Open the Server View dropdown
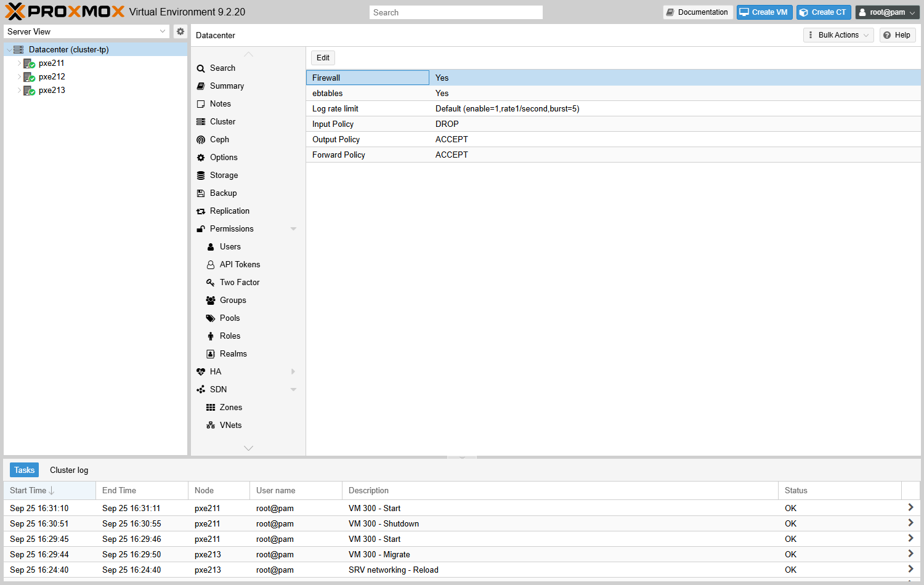This screenshot has height=585, width=924. click(86, 31)
